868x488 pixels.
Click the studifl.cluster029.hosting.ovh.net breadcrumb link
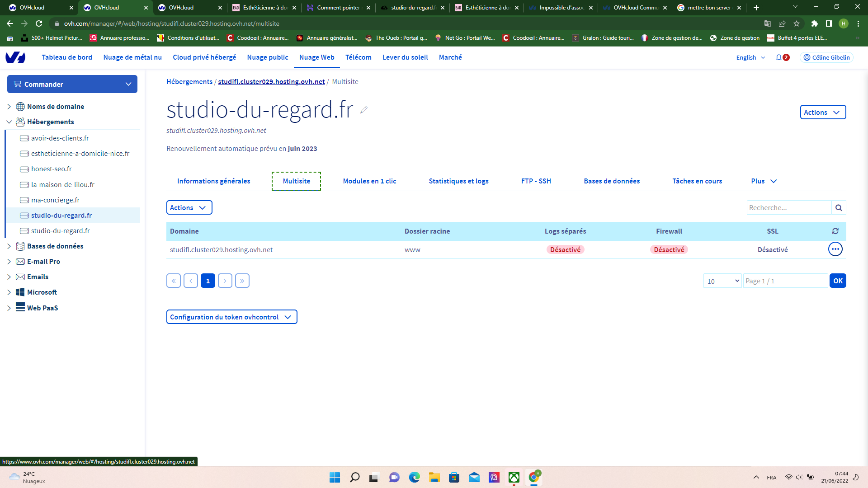(271, 82)
